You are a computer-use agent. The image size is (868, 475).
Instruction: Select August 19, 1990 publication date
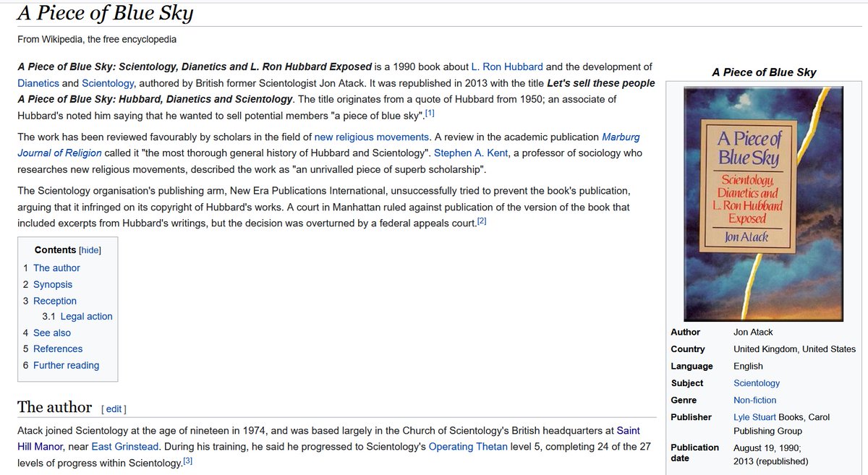click(767, 448)
